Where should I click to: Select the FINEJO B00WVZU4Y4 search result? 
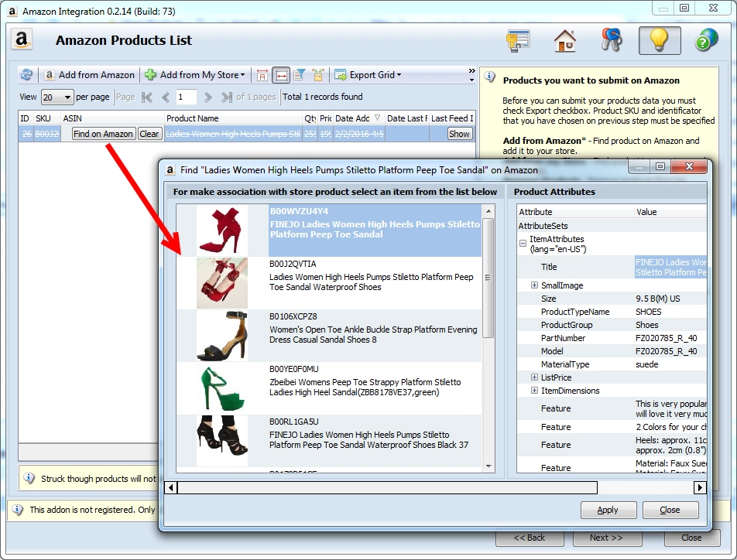pyautogui.click(x=329, y=230)
